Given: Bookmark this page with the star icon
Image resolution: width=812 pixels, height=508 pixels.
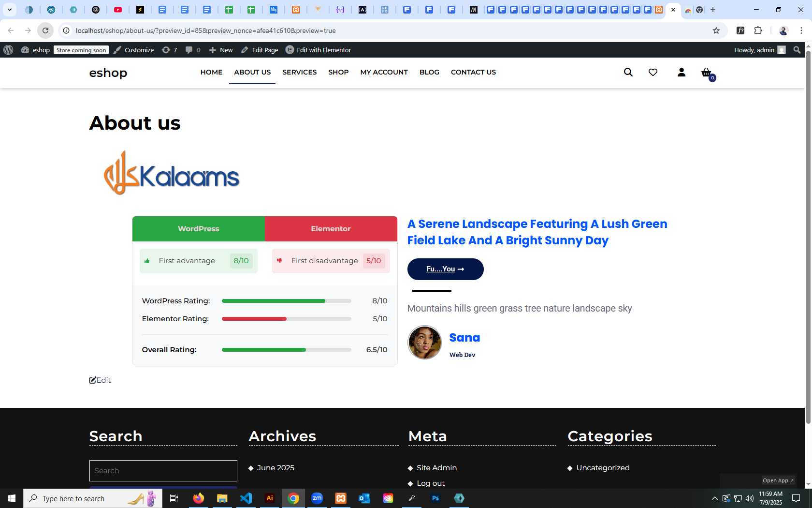Looking at the screenshot, I should pyautogui.click(x=716, y=30).
